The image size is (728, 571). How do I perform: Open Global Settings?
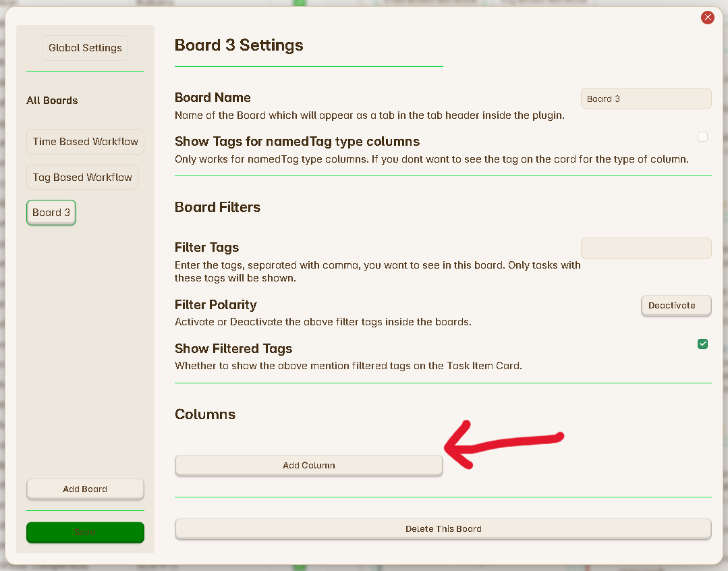[x=85, y=47]
